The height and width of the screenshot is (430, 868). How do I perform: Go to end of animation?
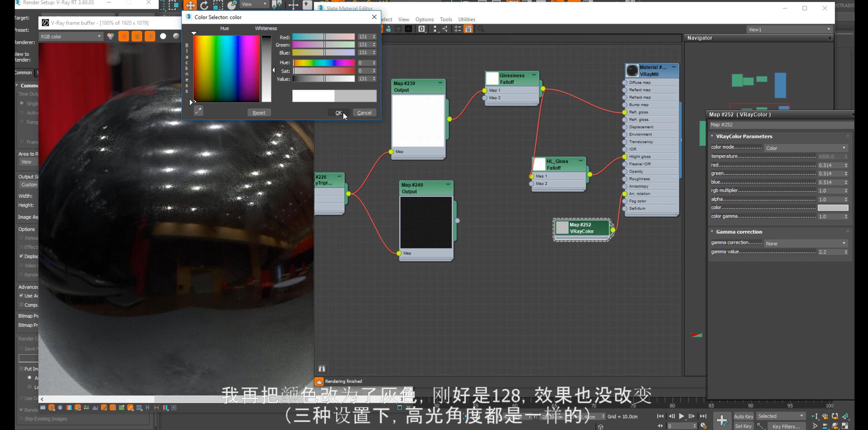(x=703, y=416)
